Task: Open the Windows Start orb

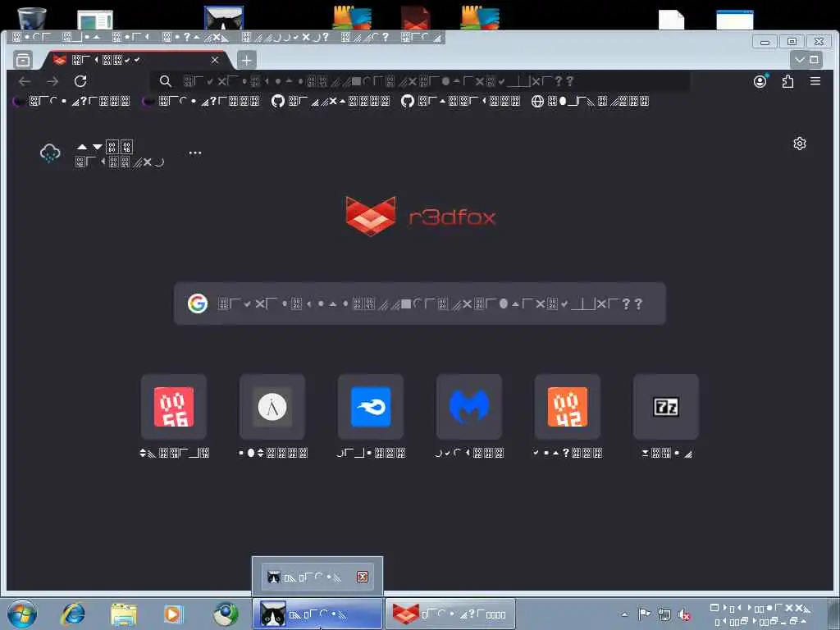Action: click(x=22, y=614)
